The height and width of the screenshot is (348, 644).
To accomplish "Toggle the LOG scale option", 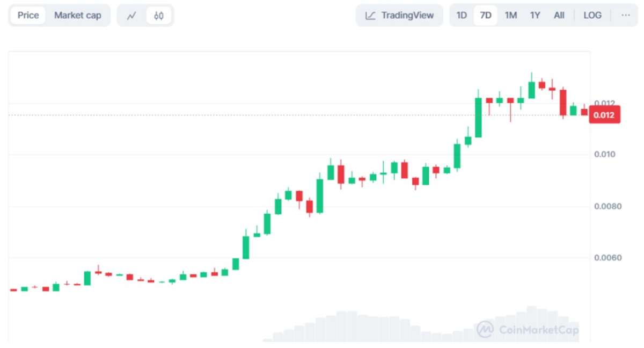I will [592, 15].
